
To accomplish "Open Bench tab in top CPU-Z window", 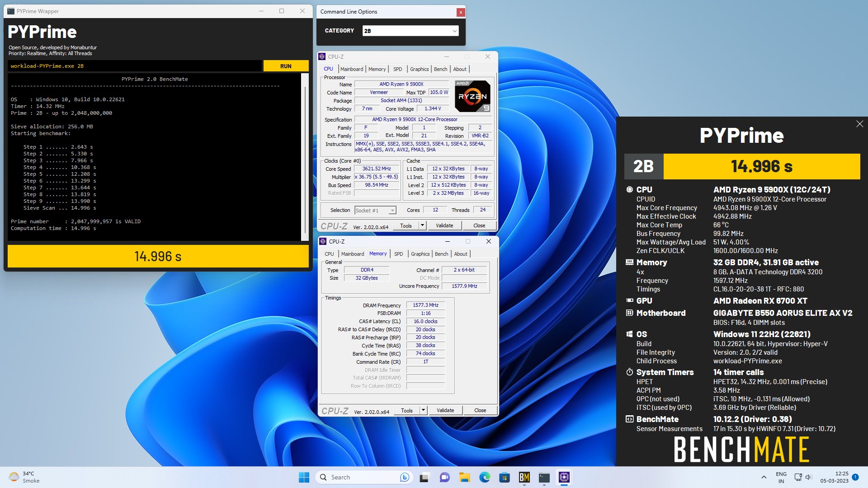I will click(x=440, y=69).
